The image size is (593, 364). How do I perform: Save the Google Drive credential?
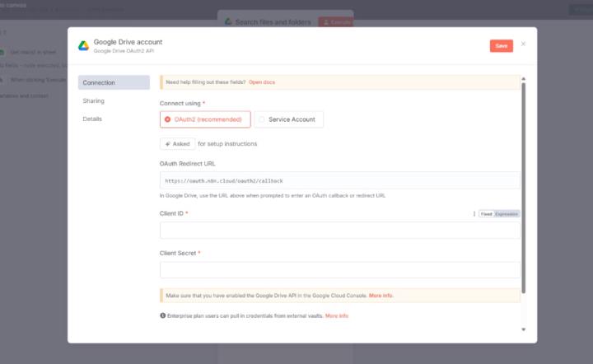pos(501,46)
